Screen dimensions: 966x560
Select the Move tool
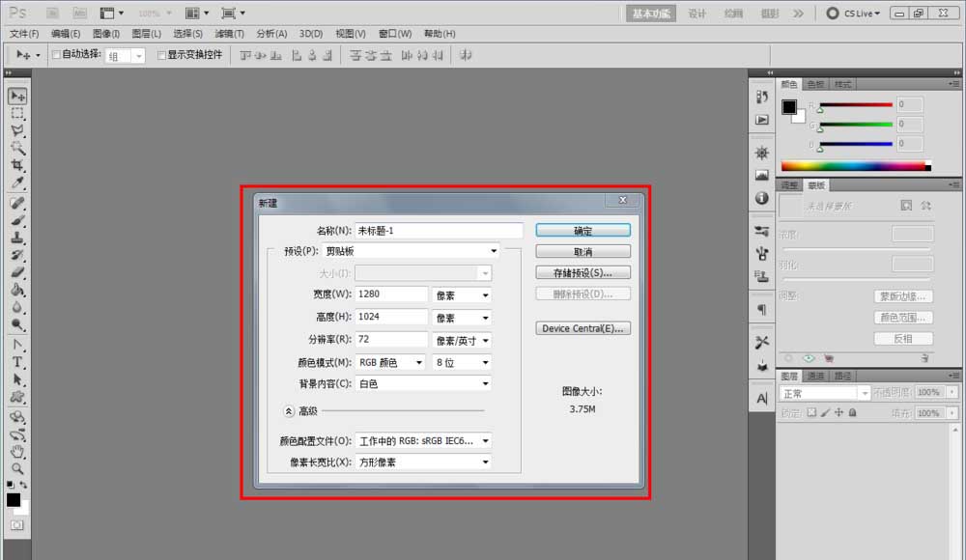16,93
